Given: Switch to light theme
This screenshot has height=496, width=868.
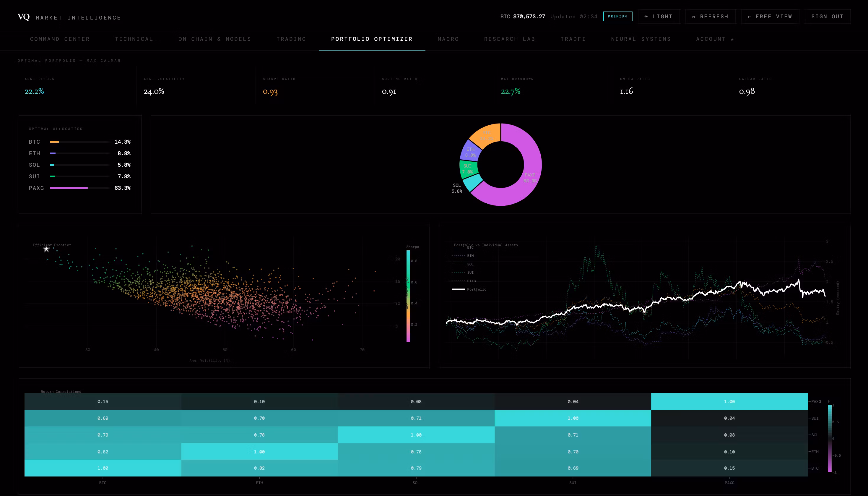Looking at the screenshot, I should coord(659,17).
